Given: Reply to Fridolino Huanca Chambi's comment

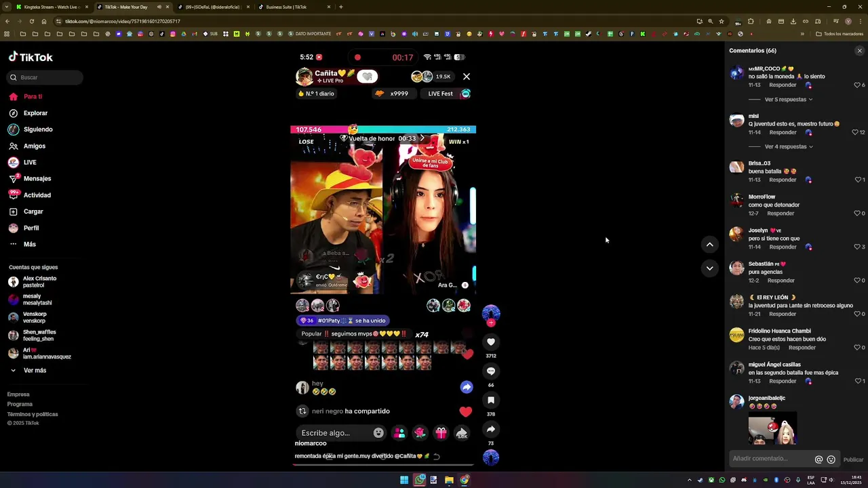Looking at the screenshot, I should click(802, 348).
